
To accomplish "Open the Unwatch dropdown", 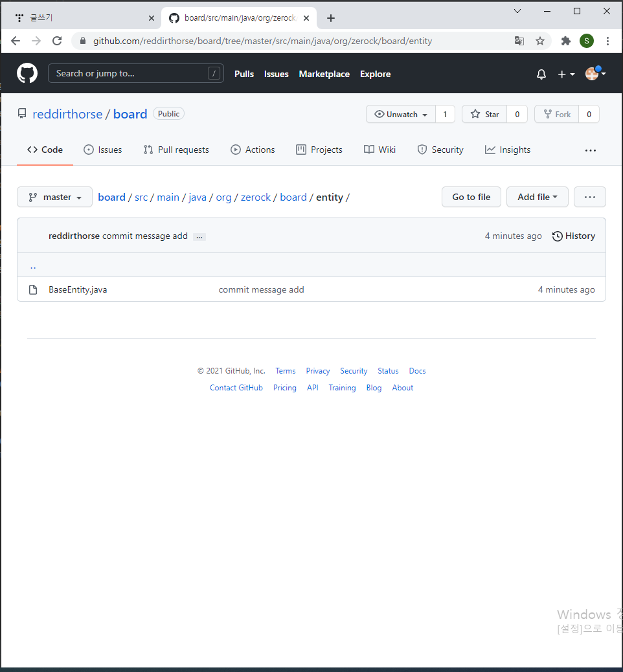I will click(x=401, y=114).
